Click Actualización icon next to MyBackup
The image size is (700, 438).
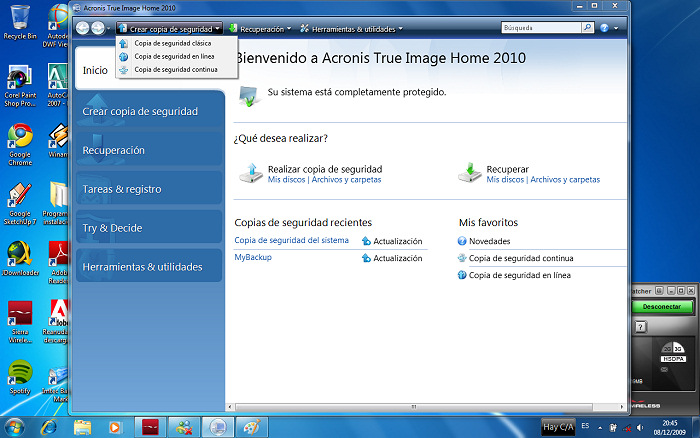pyautogui.click(x=367, y=259)
